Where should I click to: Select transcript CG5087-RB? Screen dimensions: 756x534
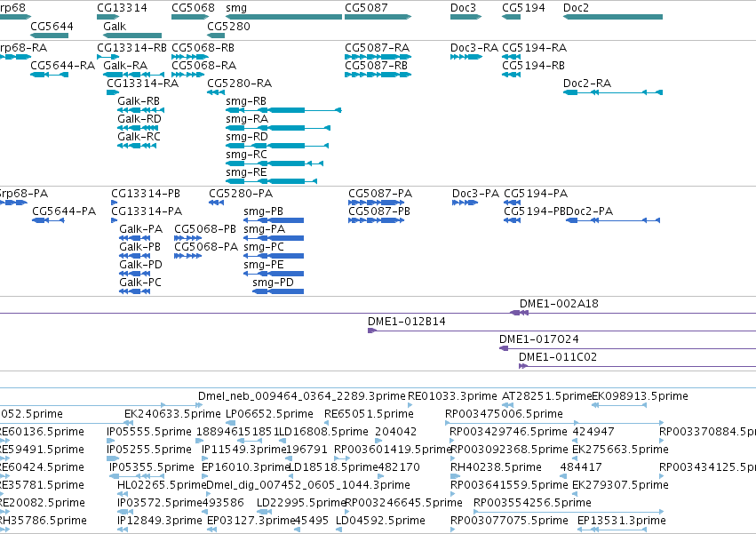pos(378,75)
